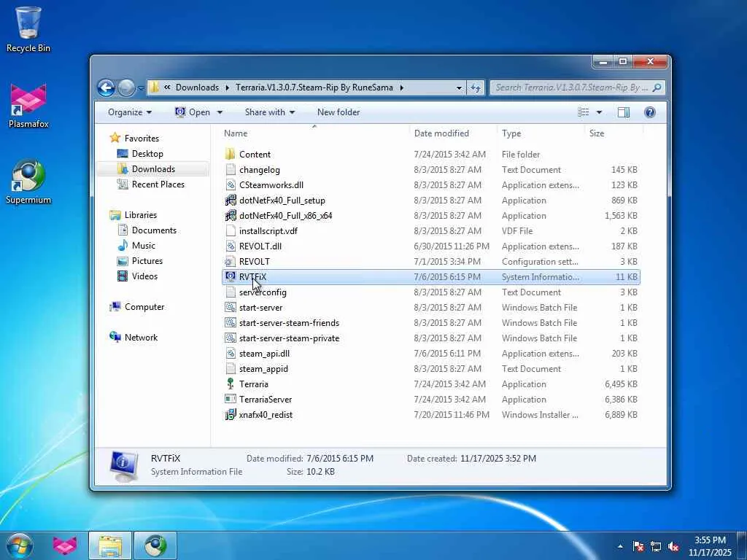Select Documents library in navigation pane
The width and height of the screenshot is (747, 560).
coord(154,230)
